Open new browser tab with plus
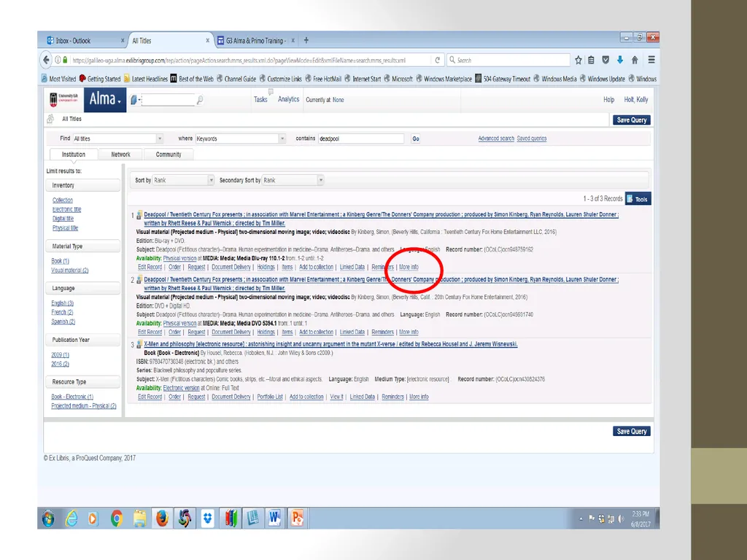 tap(306, 41)
